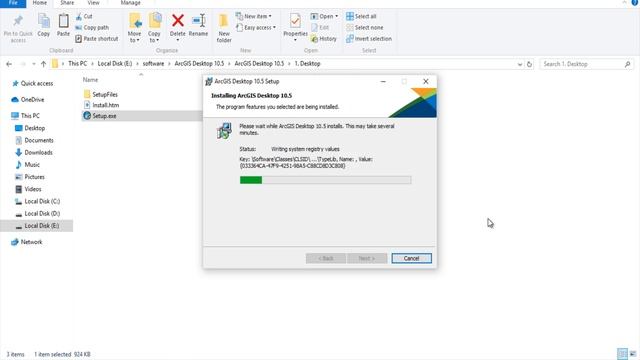Viewport: 640px width, 360px height.
Task: Click the Properties icon
Action: (295, 20)
